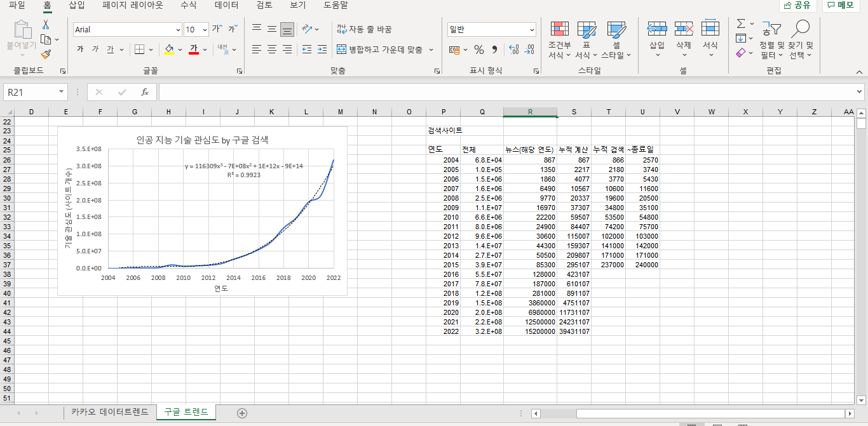Click the Cut scissors icon
Image resolution: width=868 pixels, height=426 pixels.
point(45,24)
